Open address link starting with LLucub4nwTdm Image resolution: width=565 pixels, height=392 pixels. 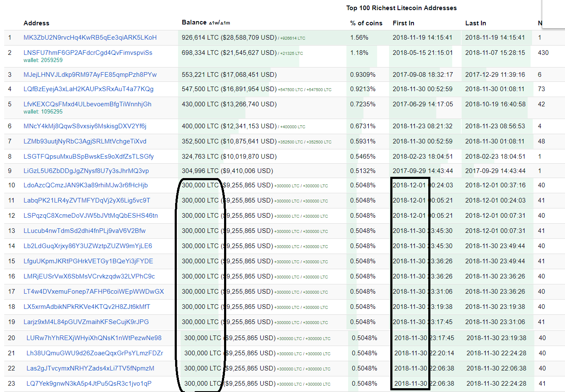[x=84, y=231]
